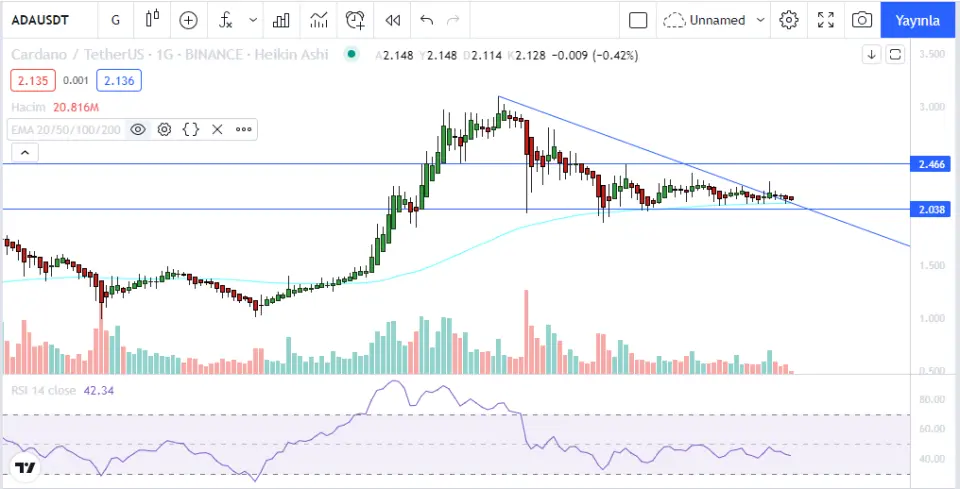Open the candlestick chart type selector
Viewport: 960px width, 489px height.
click(152, 19)
